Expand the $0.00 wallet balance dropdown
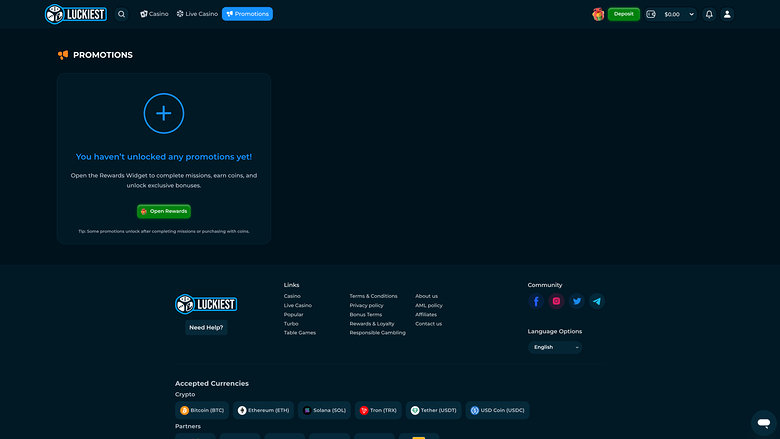Screen dimensions: 780x439 [x=691, y=14]
